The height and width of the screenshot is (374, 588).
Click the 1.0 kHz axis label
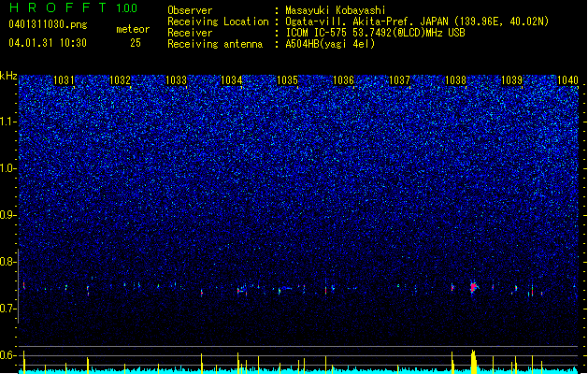tap(7, 169)
